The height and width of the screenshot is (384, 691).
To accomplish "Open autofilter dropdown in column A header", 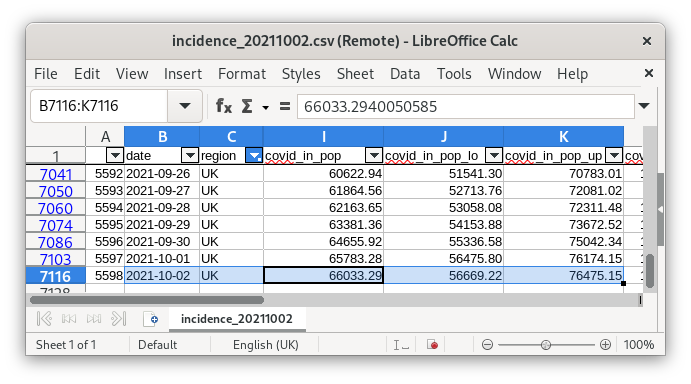I will click(x=115, y=155).
